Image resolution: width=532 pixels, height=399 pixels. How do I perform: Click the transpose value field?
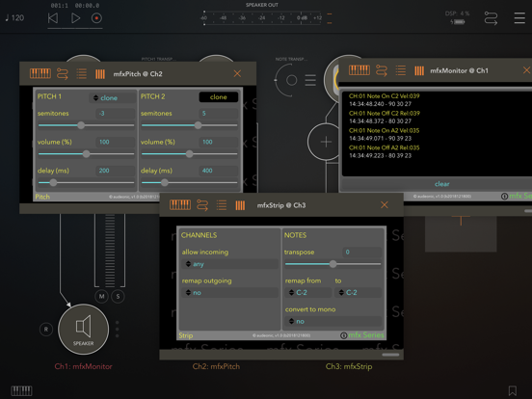(361, 253)
